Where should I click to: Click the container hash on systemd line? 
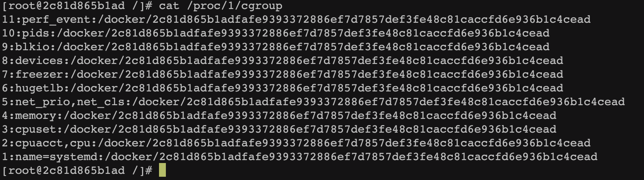[x=378, y=157]
